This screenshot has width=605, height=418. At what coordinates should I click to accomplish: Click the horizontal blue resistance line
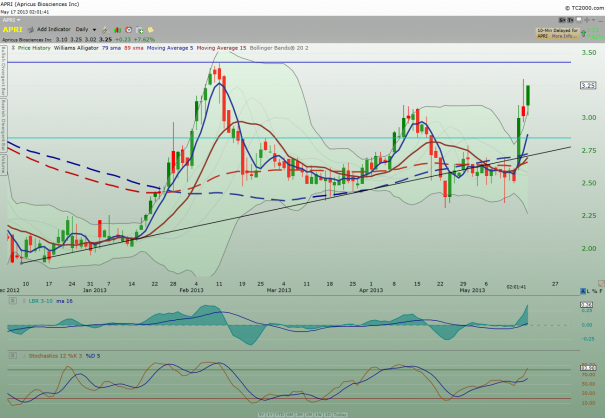(x=289, y=62)
